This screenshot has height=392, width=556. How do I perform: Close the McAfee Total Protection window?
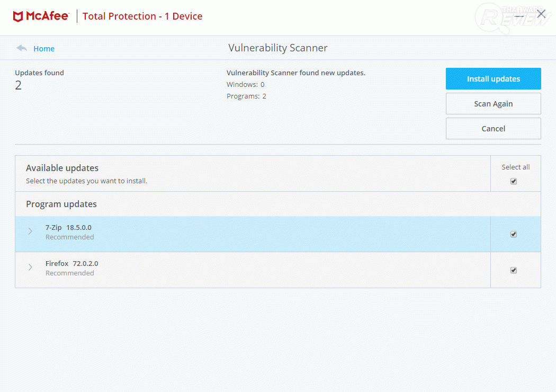pos(541,14)
